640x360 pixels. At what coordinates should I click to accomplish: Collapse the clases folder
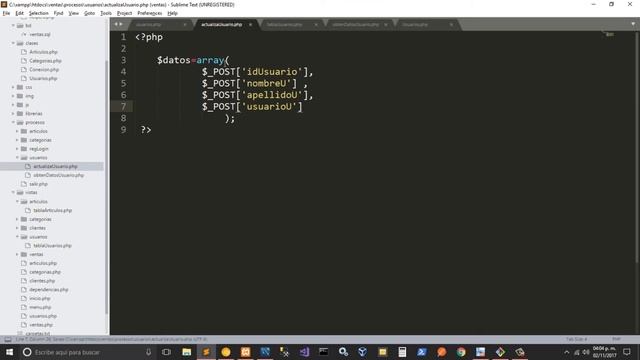(x=13, y=43)
